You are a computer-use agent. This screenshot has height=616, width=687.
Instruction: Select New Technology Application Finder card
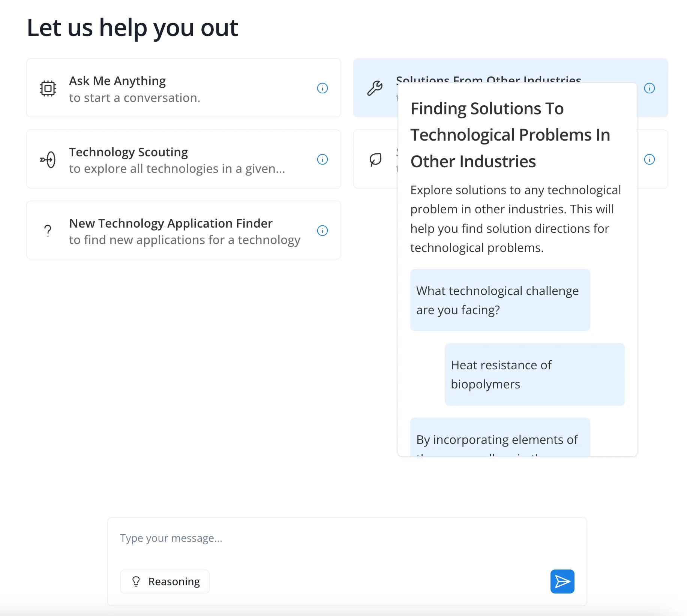184,230
